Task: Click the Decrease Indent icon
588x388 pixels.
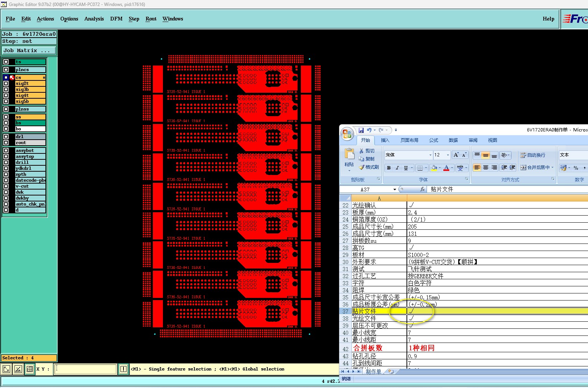Action: coord(504,168)
